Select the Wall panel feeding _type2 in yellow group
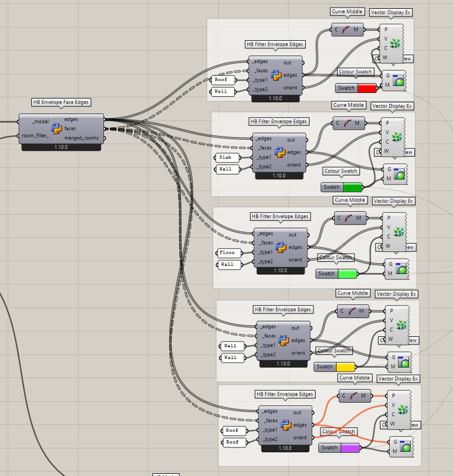 232,358
